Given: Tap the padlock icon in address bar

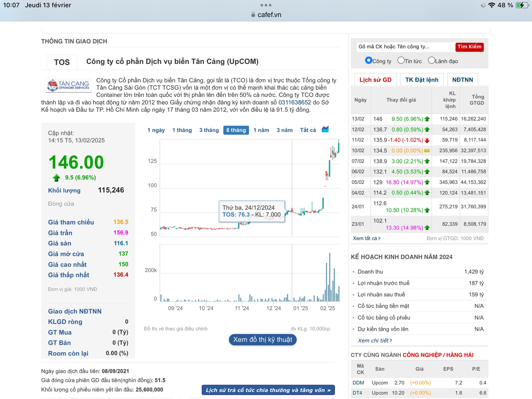Looking at the screenshot, I should tap(253, 15).
